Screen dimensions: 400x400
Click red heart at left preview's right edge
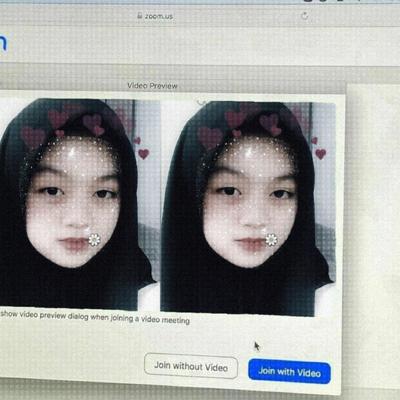[144, 154]
